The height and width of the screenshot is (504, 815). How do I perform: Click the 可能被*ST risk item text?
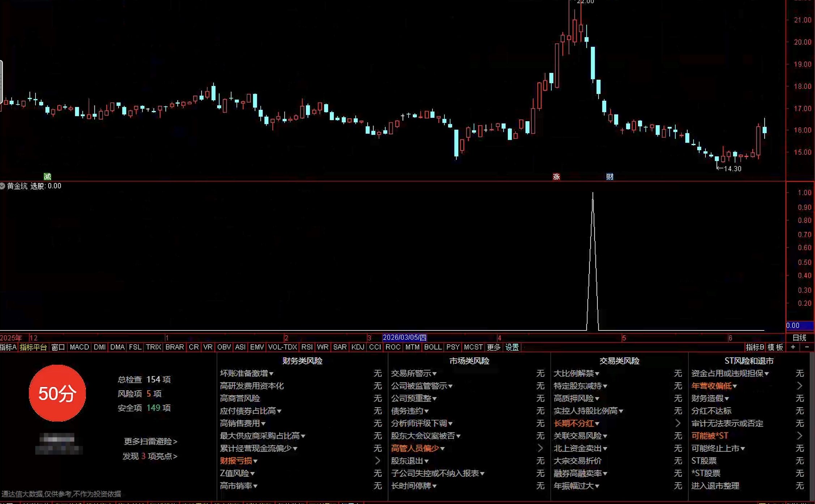(710, 436)
